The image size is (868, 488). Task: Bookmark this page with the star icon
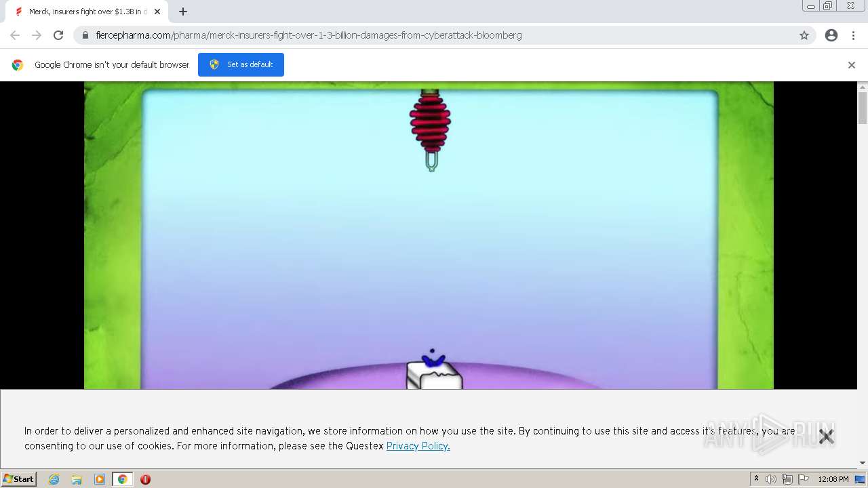[x=804, y=35]
